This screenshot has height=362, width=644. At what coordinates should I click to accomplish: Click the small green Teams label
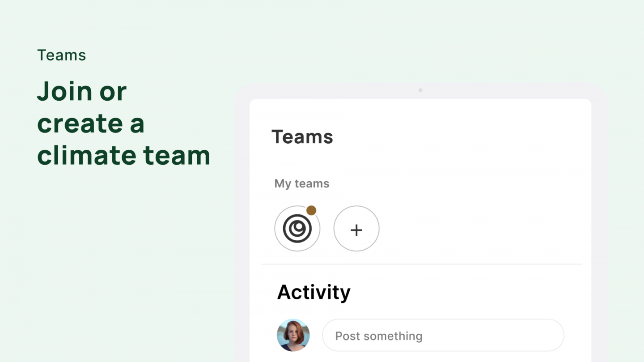(x=62, y=55)
